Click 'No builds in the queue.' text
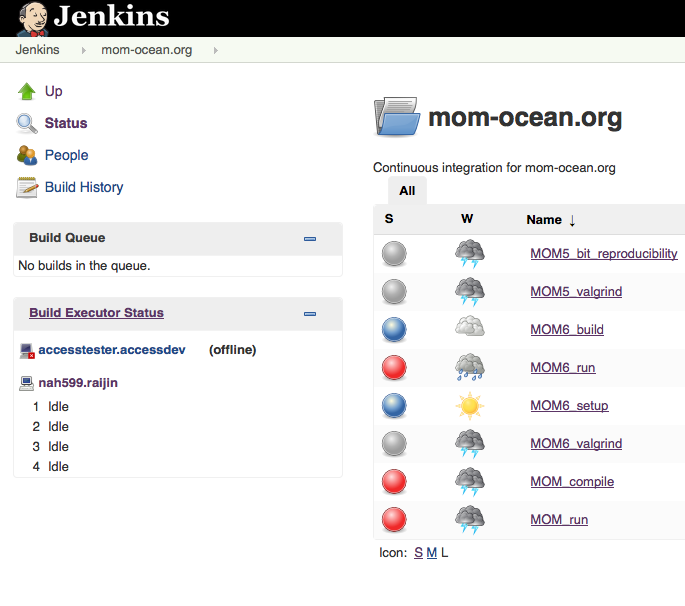This screenshot has height=606, width=685. click(x=84, y=266)
